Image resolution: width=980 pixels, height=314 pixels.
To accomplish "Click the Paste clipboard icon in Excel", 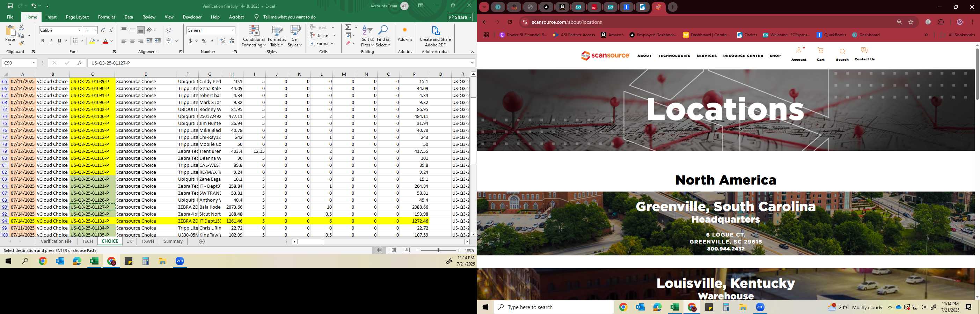I will (10, 31).
